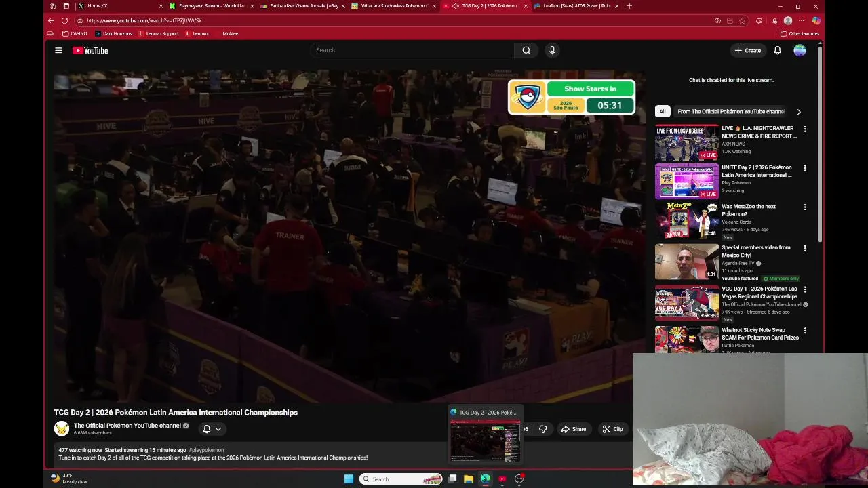Open options for Special members video

pyautogui.click(x=805, y=248)
